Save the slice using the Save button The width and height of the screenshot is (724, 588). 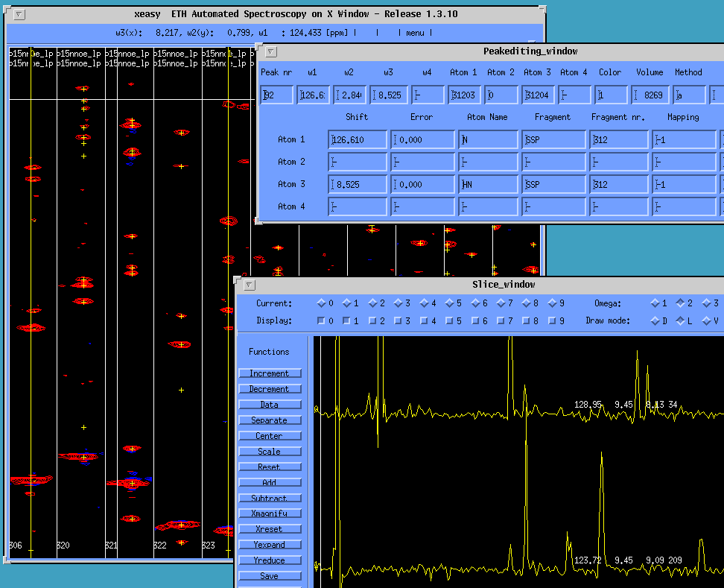click(270, 576)
